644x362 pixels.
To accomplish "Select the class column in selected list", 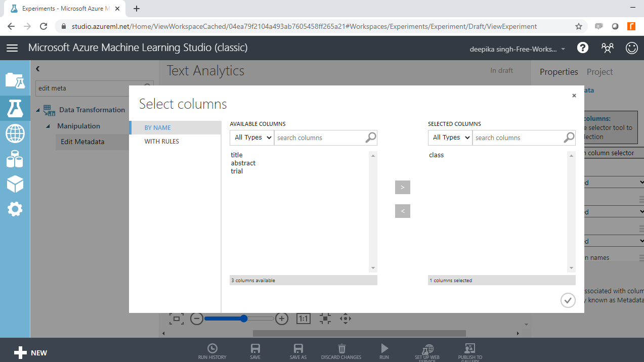I will click(x=436, y=155).
